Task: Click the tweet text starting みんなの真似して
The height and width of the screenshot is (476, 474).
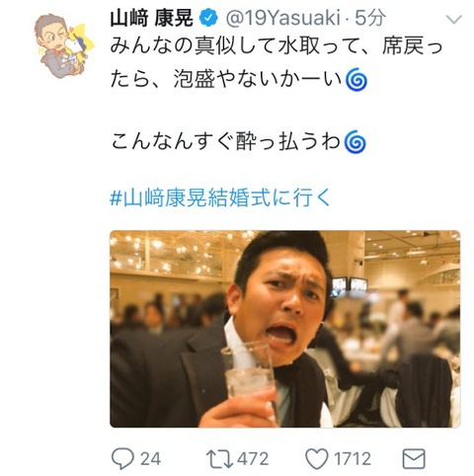Action: 276,62
